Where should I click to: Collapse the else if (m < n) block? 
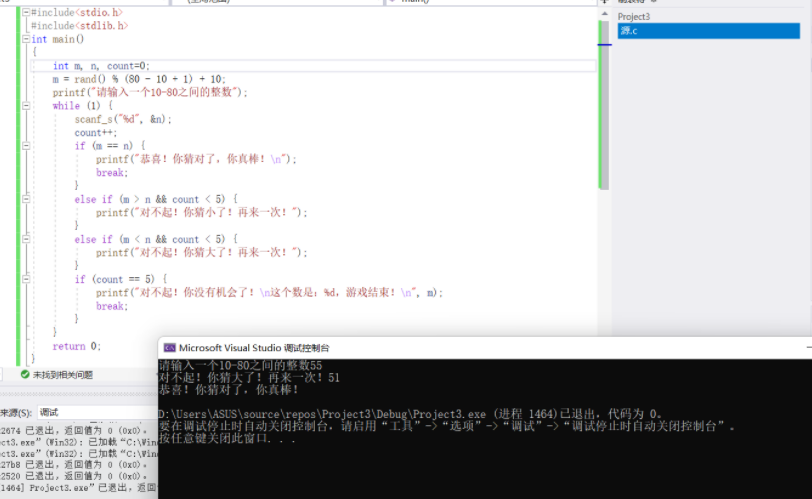coord(26,239)
